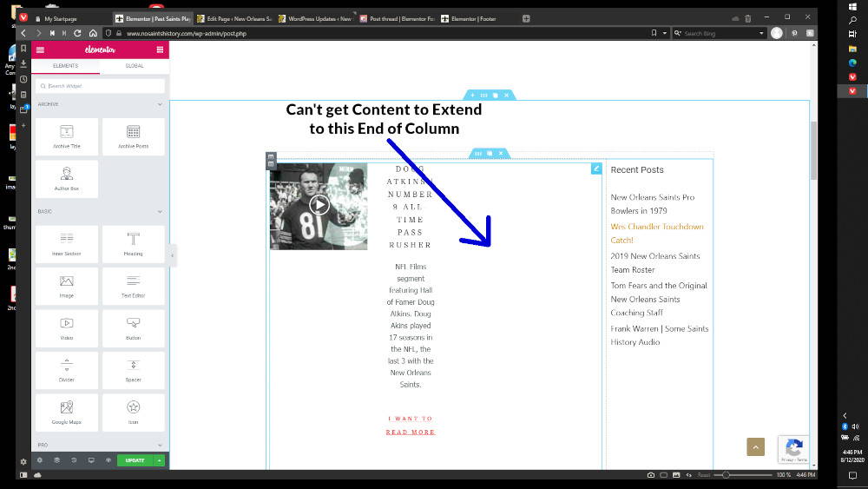Screen dimensions: 868x489
Task: Open Elementor page settings gear
Action: coord(40,460)
